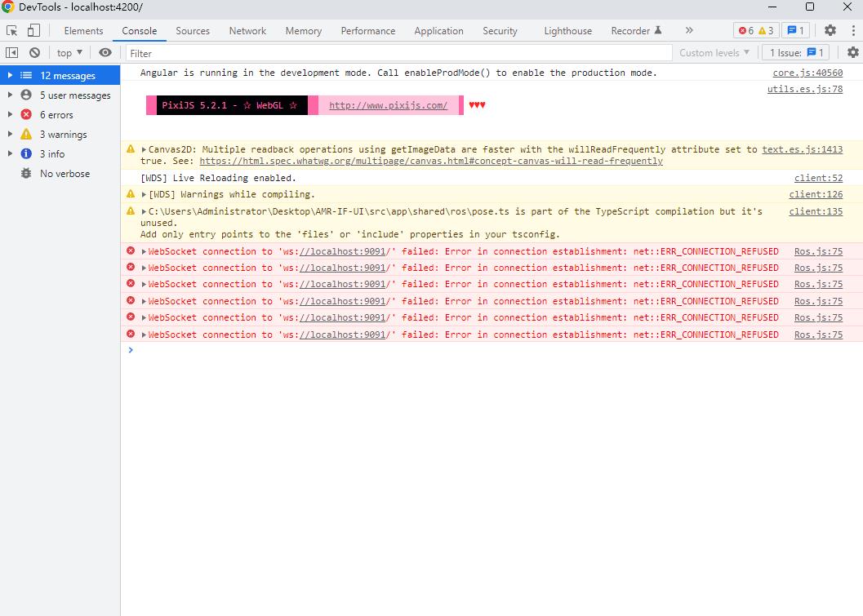This screenshot has height=616, width=863.
Task: Select the Console tab
Action: coord(140,31)
